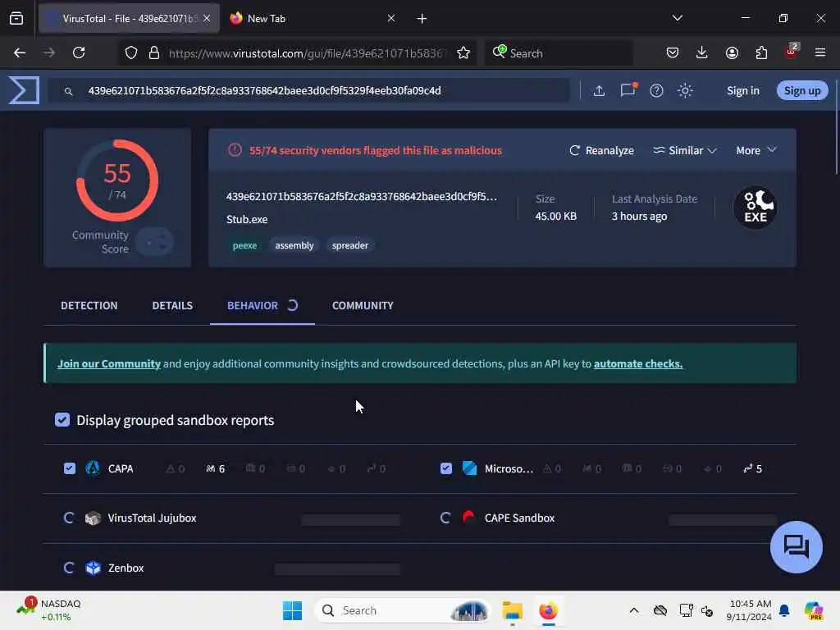This screenshot has width=840, height=630.
Task: Open Firefox hamburger menu
Action: coord(819,52)
